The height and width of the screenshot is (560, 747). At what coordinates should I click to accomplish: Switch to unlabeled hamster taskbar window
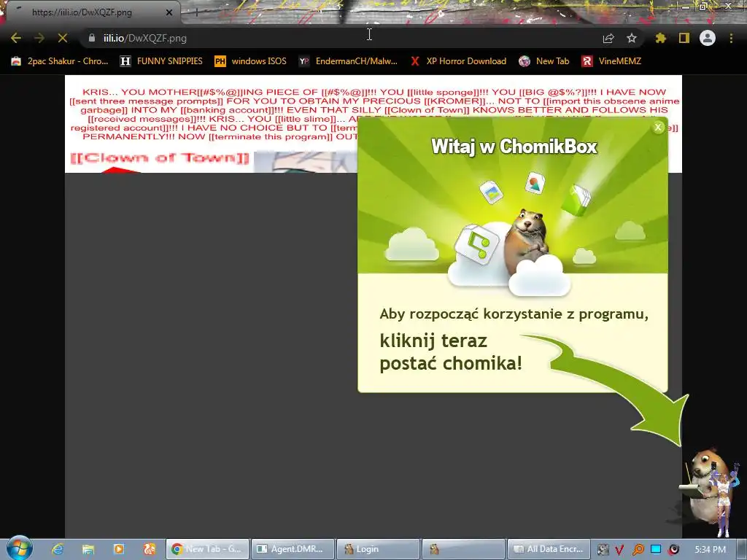pos(463,549)
